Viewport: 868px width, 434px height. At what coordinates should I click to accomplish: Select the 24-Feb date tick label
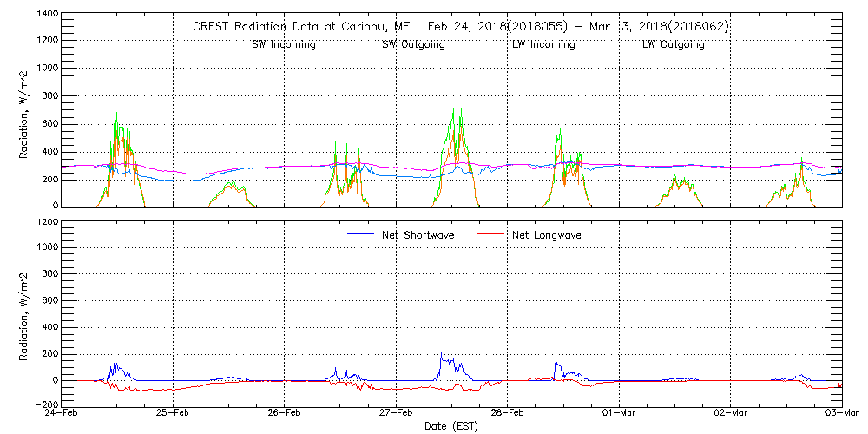click(62, 413)
